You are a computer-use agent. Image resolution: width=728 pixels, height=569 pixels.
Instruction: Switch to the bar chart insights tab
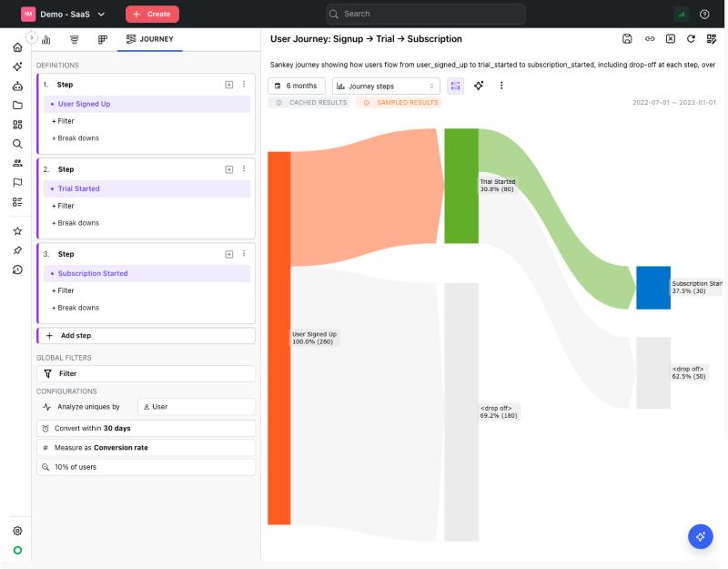(x=46, y=39)
